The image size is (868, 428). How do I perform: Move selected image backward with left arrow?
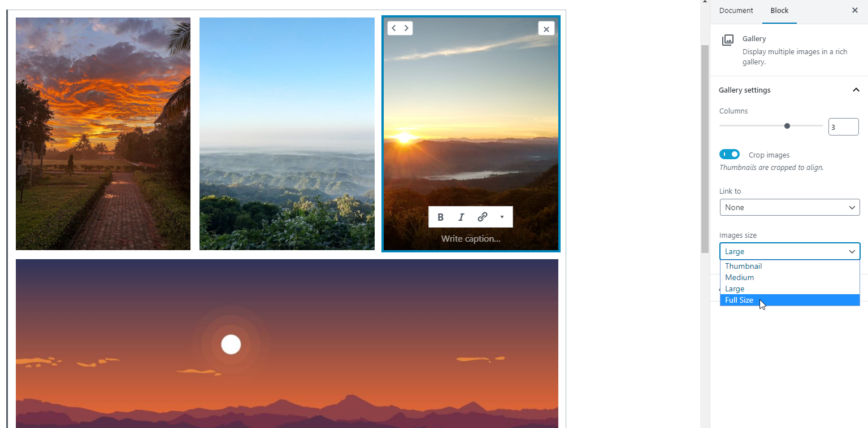coord(394,28)
